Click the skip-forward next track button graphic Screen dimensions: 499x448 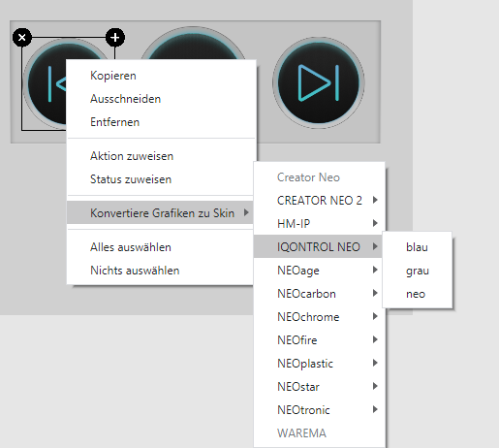[319, 83]
